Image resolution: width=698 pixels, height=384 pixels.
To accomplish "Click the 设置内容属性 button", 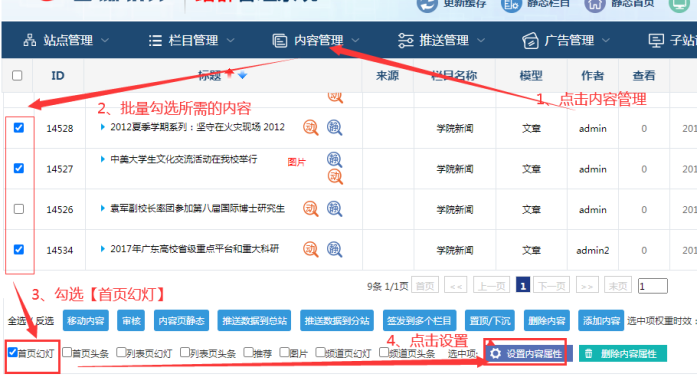I will (528, 354).
